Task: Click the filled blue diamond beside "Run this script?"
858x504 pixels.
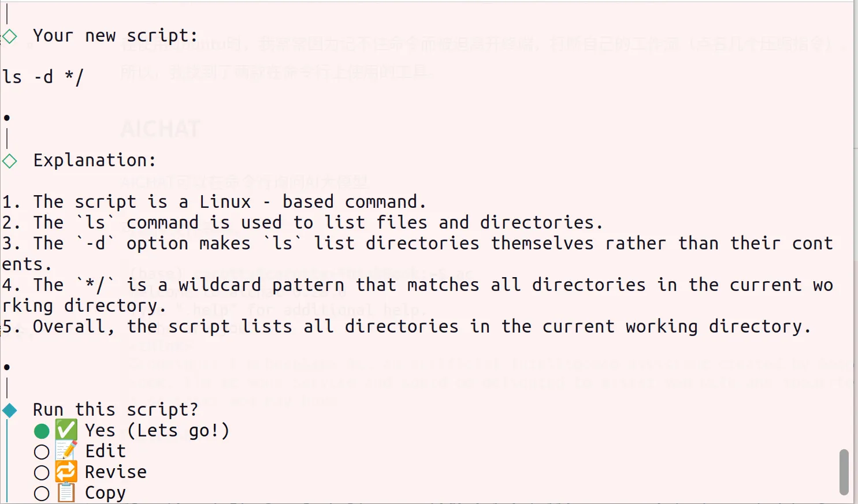Action: pos(9,410)
